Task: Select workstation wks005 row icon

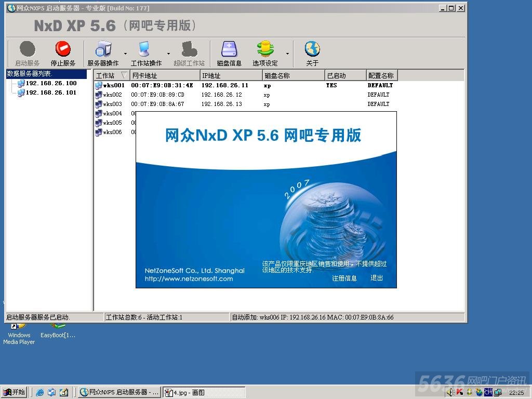Action: point(98,123)
